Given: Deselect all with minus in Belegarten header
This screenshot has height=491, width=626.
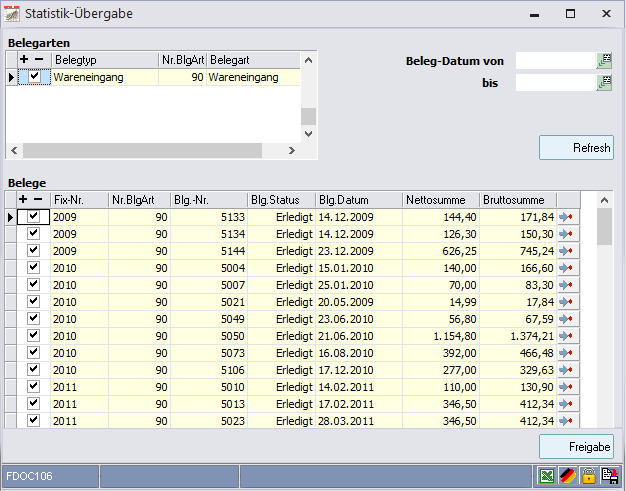Looking at the screenshot, I should (x=39, y=59).
